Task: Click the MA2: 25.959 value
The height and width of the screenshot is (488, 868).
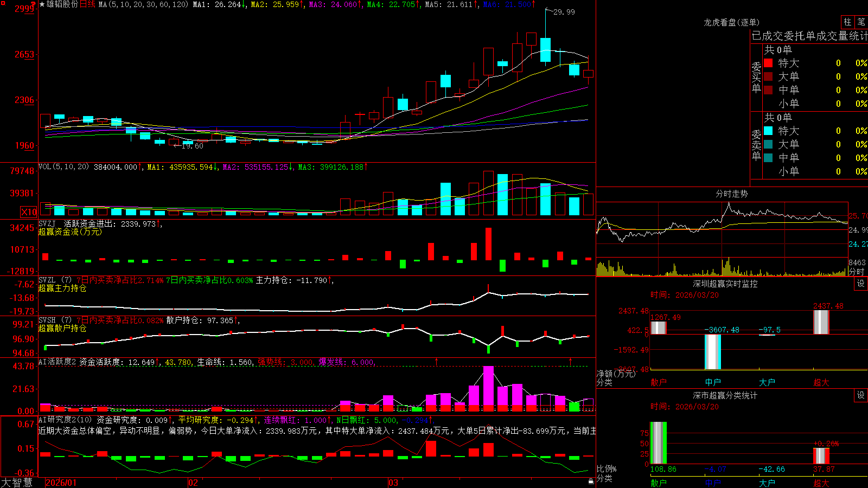Action: [275, 4]
